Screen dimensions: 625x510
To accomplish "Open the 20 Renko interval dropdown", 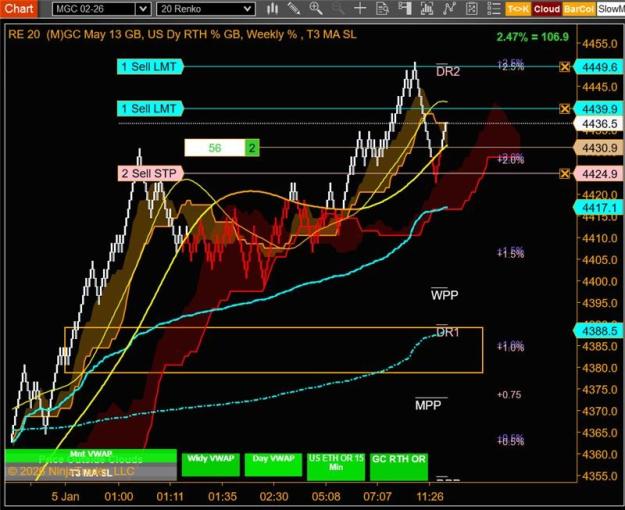I will point(206,9).
